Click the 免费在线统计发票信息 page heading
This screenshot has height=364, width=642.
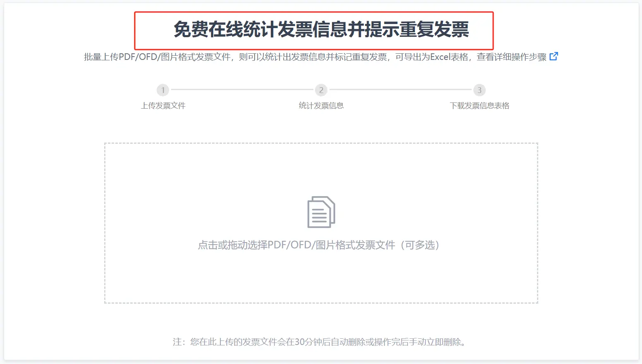(321, 30)
